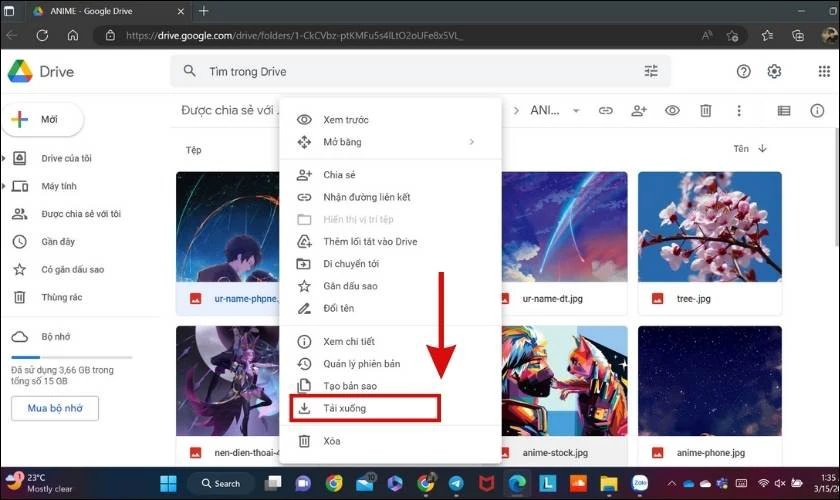Image resolution: width=840 pixels, height=500 pixels.
Task: Open browser collections icon
Action: point(798,35)
